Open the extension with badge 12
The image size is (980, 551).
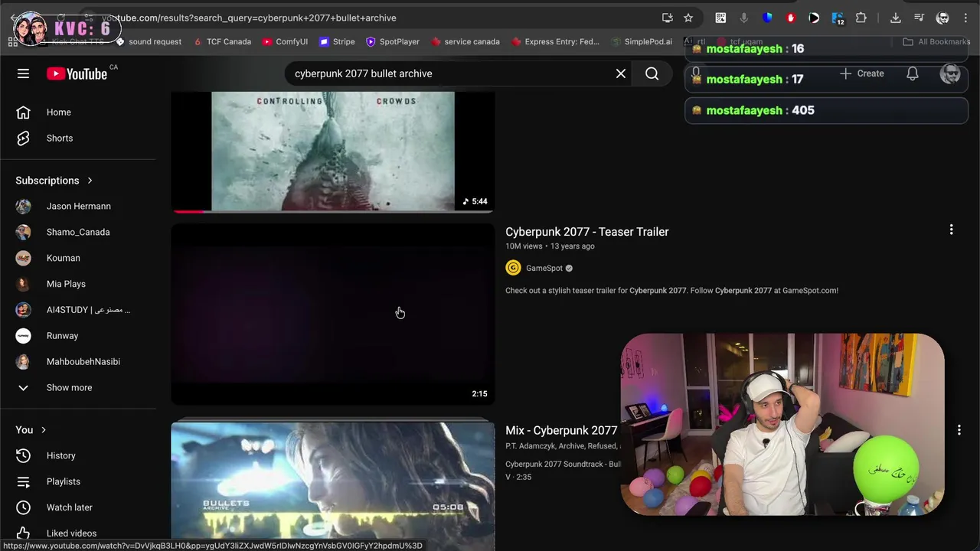(x=838, y=18)
